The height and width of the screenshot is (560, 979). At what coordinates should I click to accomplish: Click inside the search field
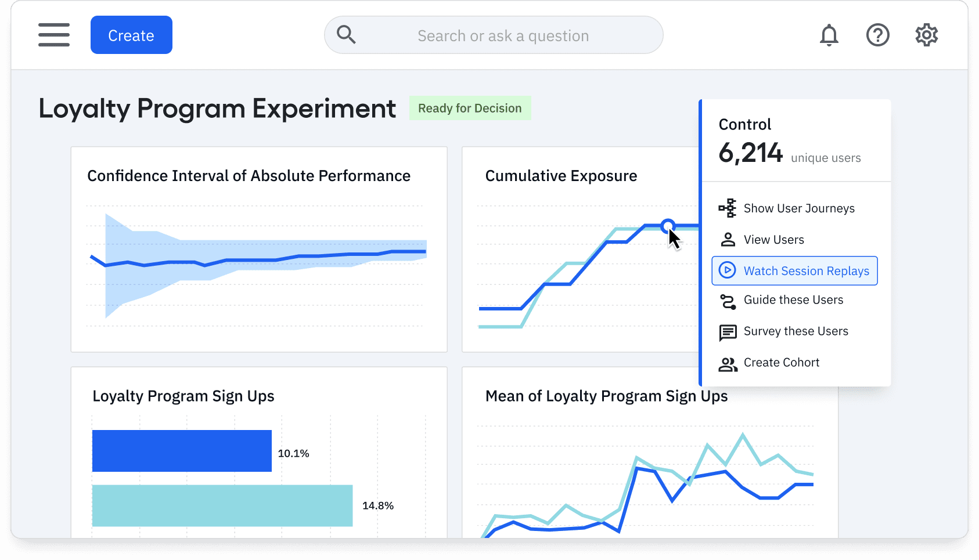[503, 35]
